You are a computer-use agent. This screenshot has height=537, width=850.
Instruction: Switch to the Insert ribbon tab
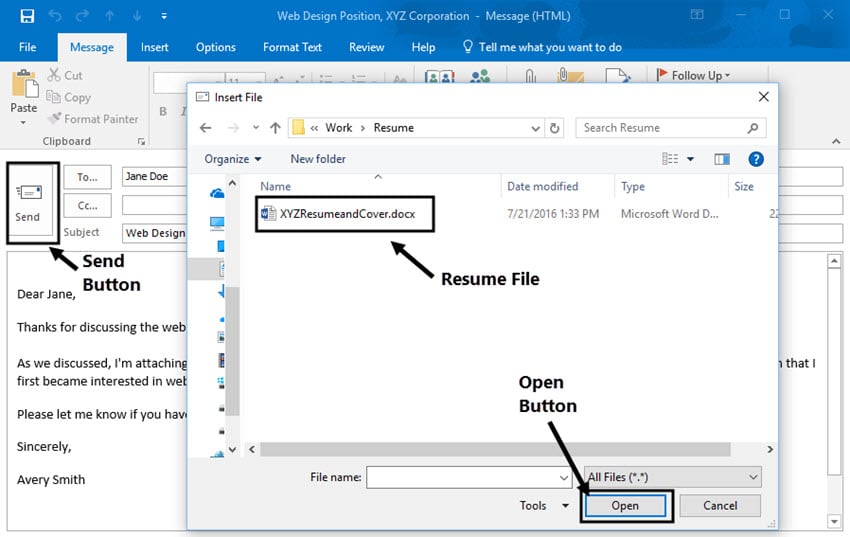coord(154,47)
